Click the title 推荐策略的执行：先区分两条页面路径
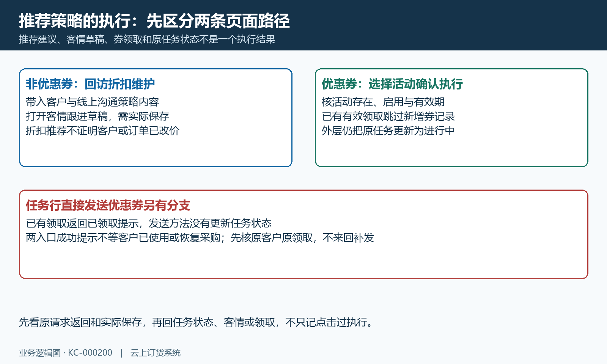This screenshot has height=364, width=607. 154,21
